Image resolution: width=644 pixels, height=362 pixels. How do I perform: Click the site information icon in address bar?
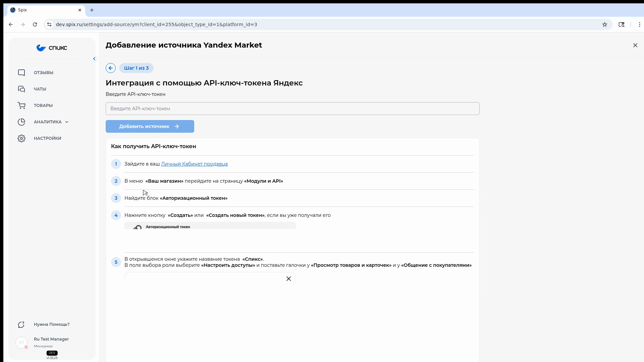pyautogui.click(x=49, y=24)
